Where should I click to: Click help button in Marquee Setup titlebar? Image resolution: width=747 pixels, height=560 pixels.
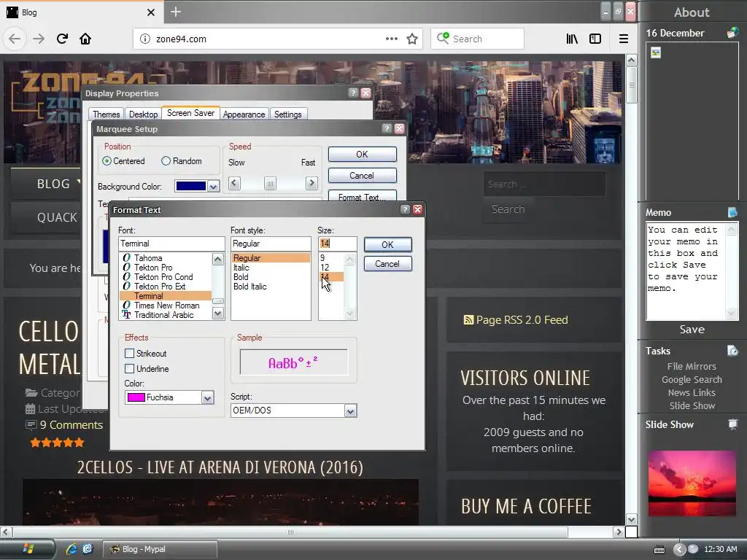pyautogui.click(x=387, y=128)
